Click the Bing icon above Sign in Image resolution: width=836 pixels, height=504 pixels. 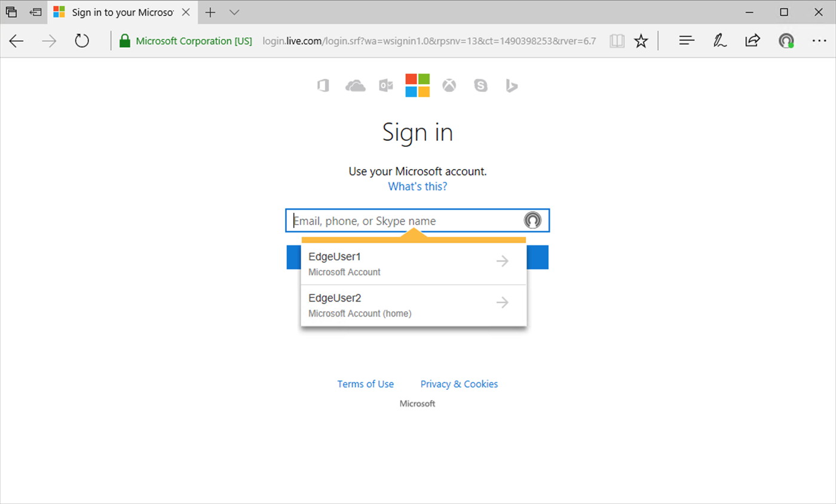[512, 86]
